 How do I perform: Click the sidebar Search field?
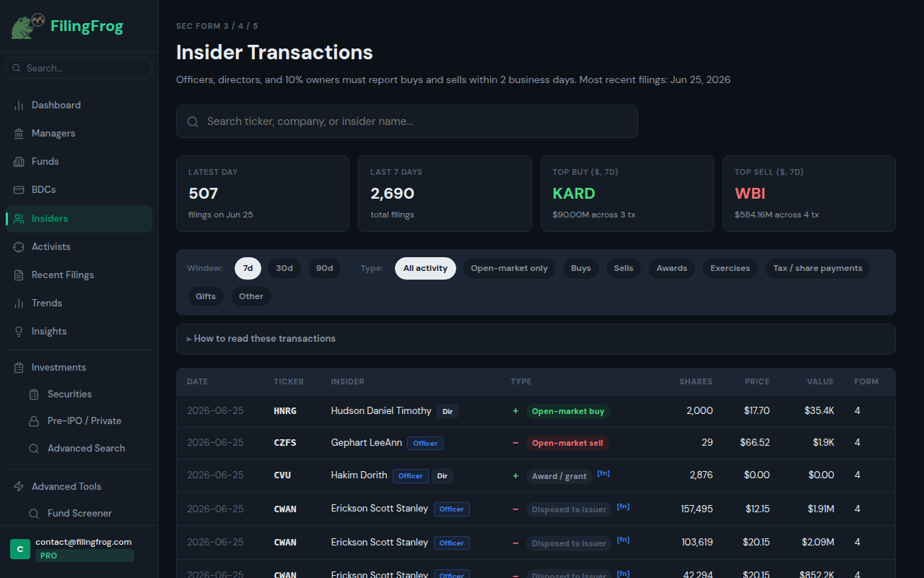click(79, 68)
